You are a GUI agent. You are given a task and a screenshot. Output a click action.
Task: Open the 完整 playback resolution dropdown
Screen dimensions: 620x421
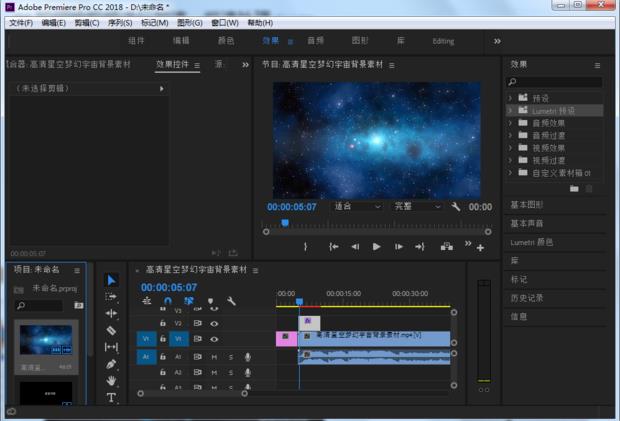(x=417, y=206)
